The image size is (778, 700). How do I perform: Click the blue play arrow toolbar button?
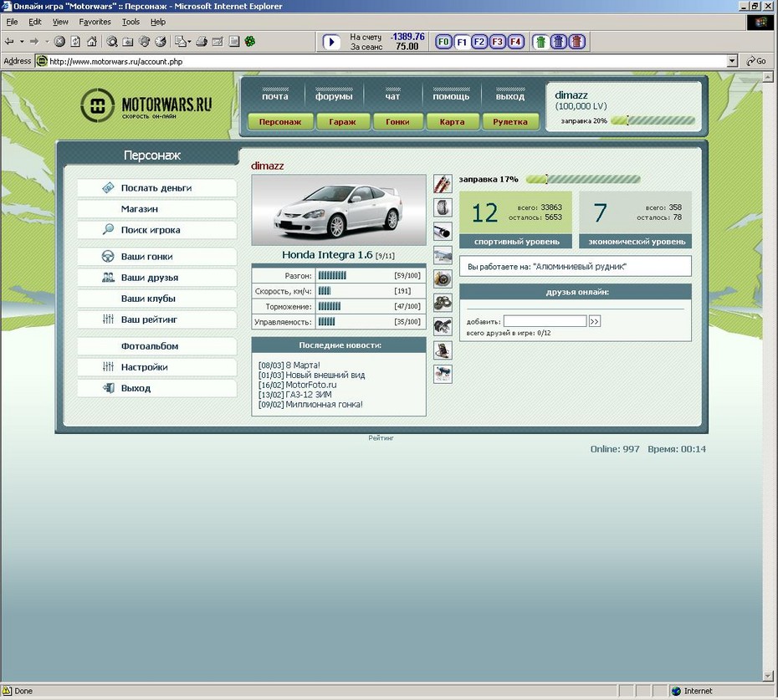click(x=331, y=42)
